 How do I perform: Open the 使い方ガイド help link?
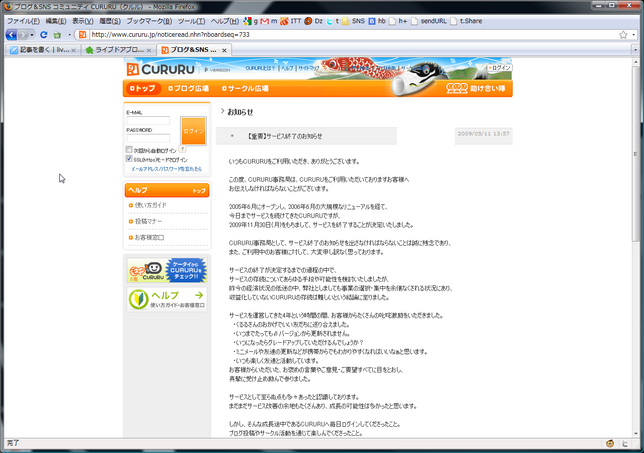(x=151, y=205)
